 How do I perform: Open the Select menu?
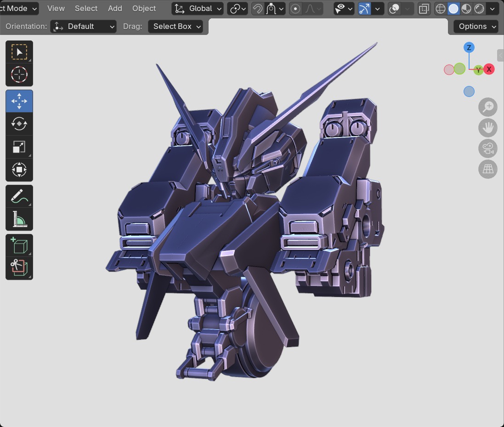[x=86, y=9]
